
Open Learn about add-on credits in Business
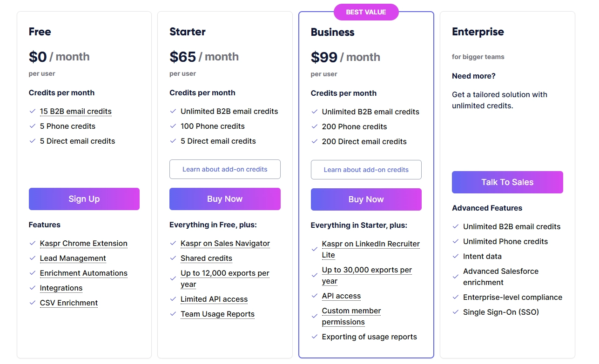(x=366, y=170)
